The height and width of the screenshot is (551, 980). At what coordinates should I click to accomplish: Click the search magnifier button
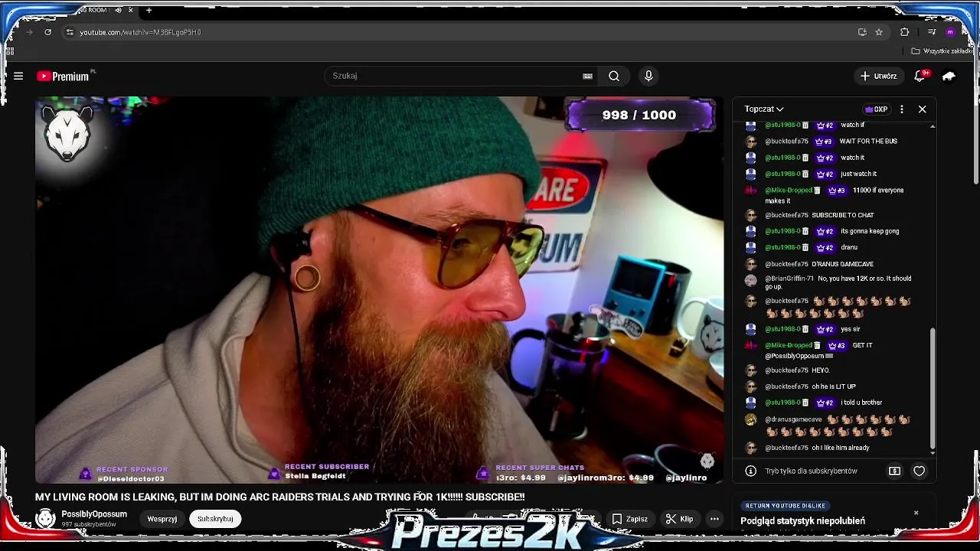tap(614, 76)
